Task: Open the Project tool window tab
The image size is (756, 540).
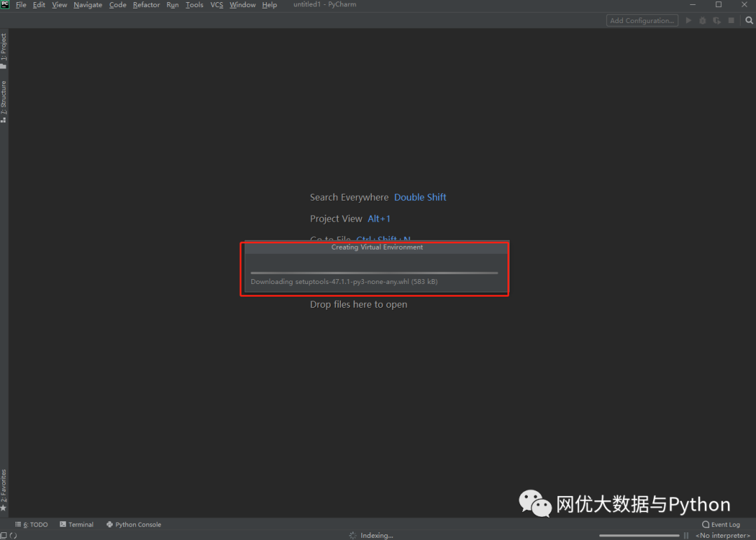Action: pyautogui.click(x=4, y=50)
